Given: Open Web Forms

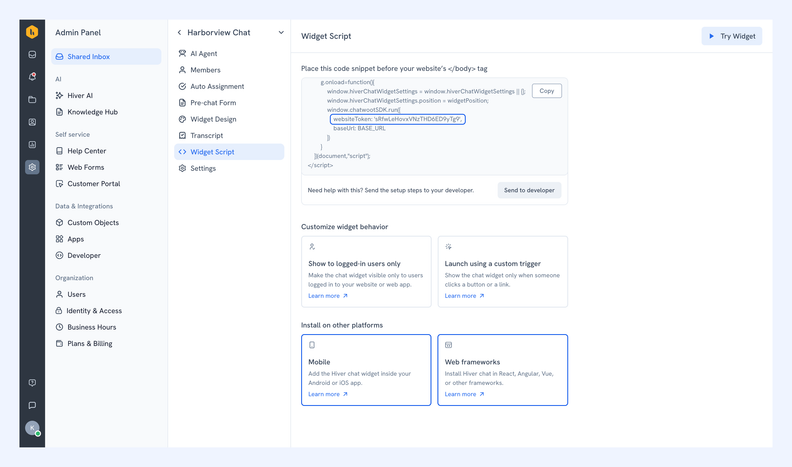Looking at the screenshot, I should coord(80,167).
